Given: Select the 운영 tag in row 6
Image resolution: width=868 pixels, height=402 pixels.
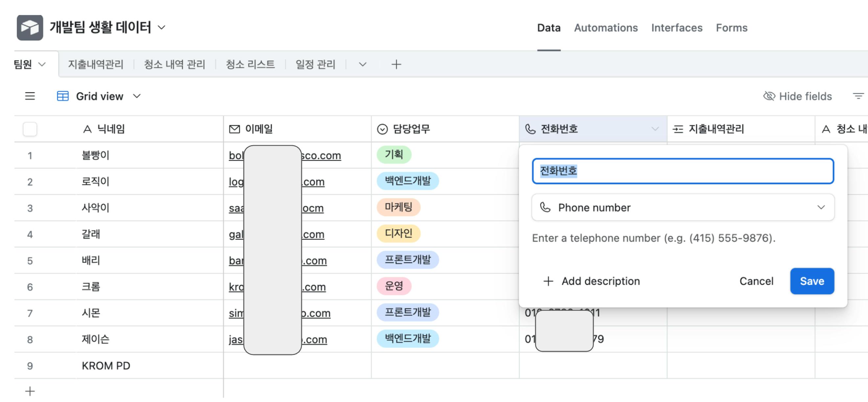Looking at the screenshot, I should tap(394, 286).
